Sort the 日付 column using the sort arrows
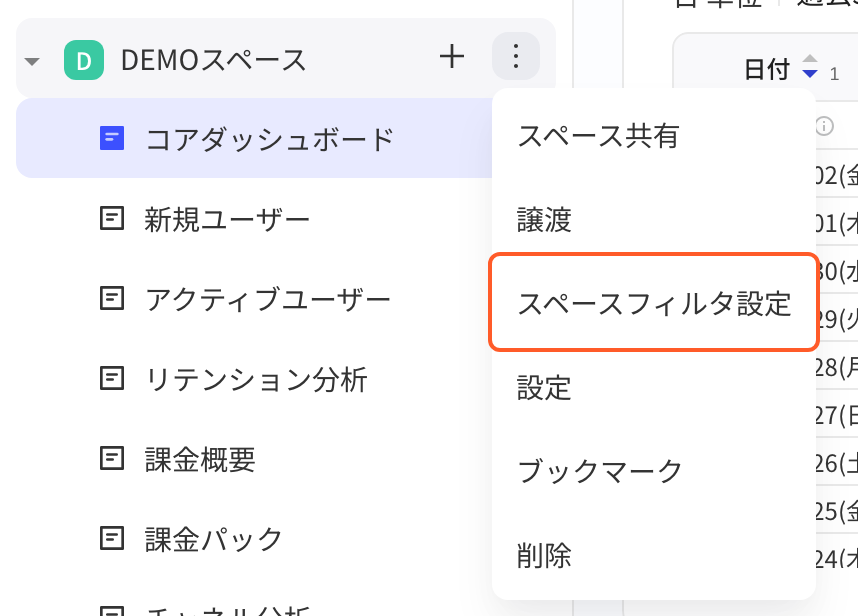Screen dimensions: 858x616 click(x=809, y=67)
